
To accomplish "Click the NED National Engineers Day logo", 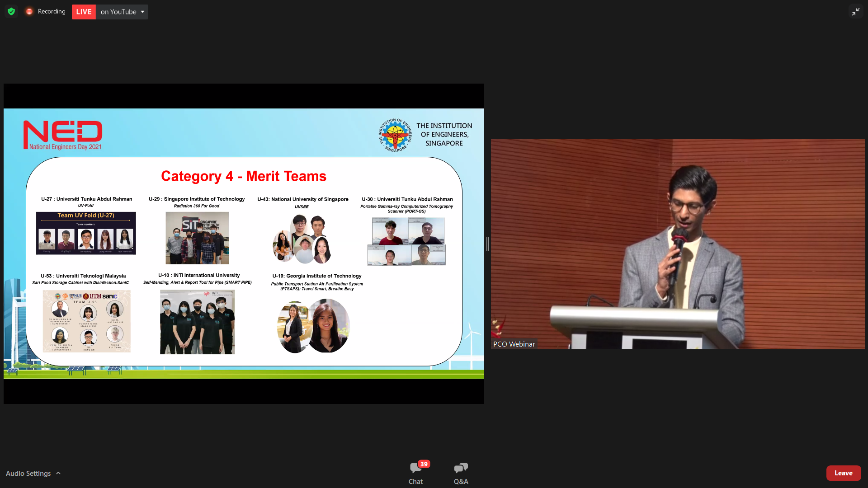I will pyautogui.click(x=63, y=135).
